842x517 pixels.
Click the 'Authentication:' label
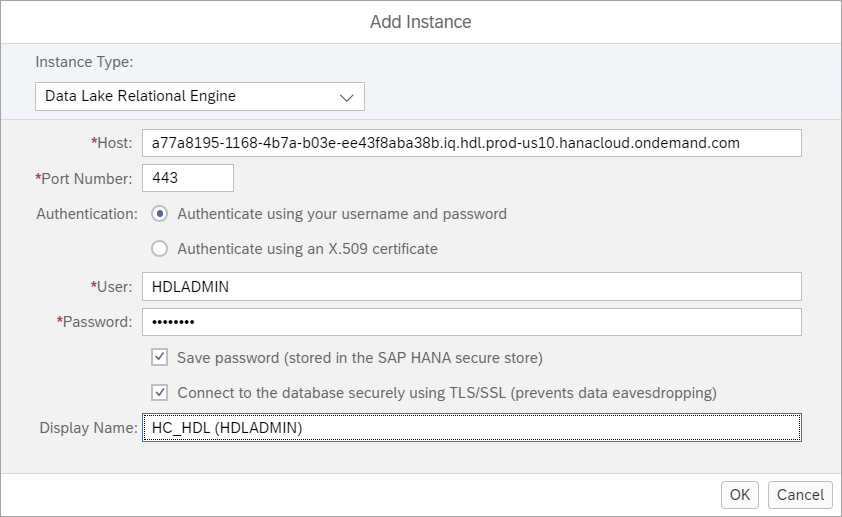coord(87,214)
